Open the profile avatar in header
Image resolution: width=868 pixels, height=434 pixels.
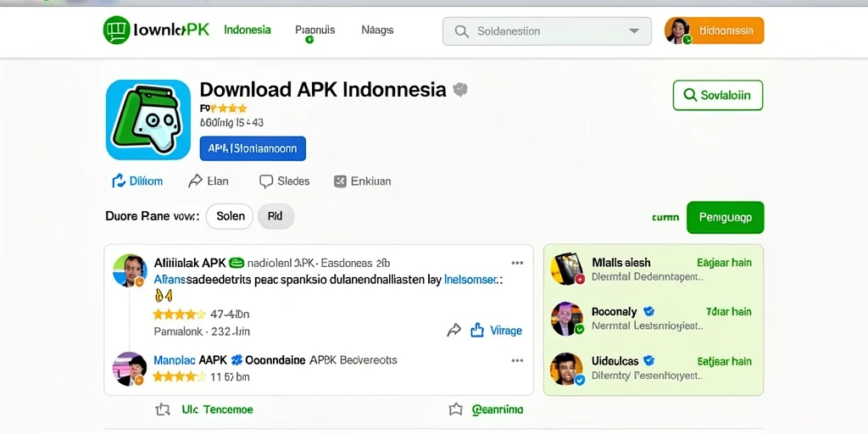(x=677, y=31)
